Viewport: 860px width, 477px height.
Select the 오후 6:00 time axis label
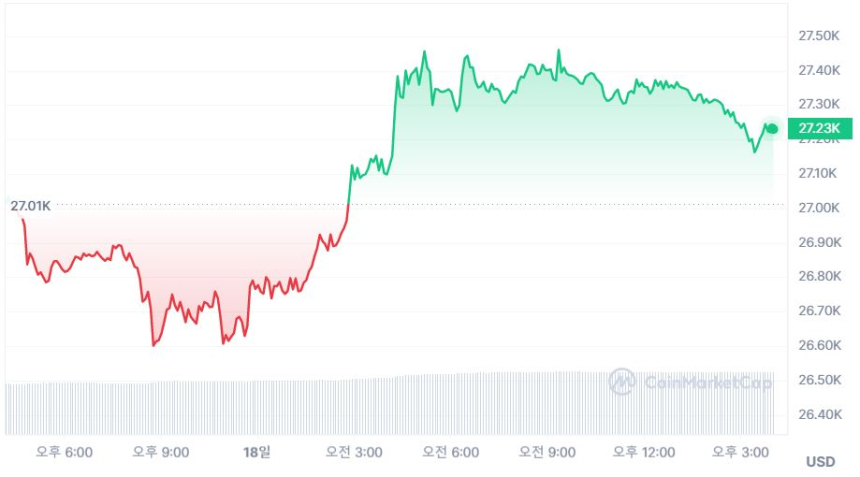coord(64,452)
